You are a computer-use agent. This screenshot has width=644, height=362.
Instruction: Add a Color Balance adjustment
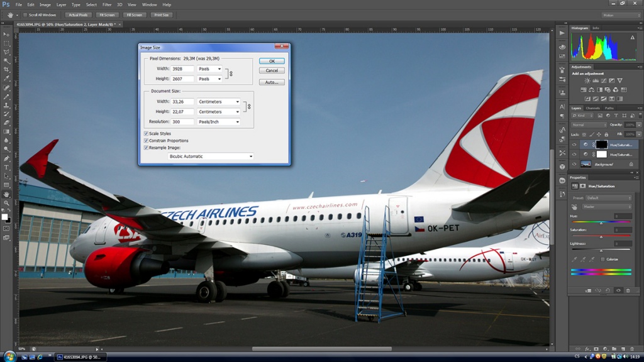[591, 89]
